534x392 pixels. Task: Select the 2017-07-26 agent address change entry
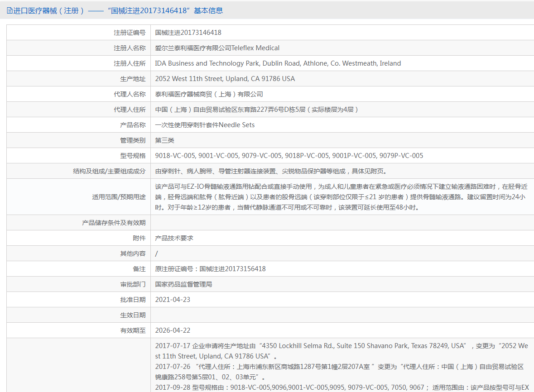pyautogui.click(x=339, y=372)
